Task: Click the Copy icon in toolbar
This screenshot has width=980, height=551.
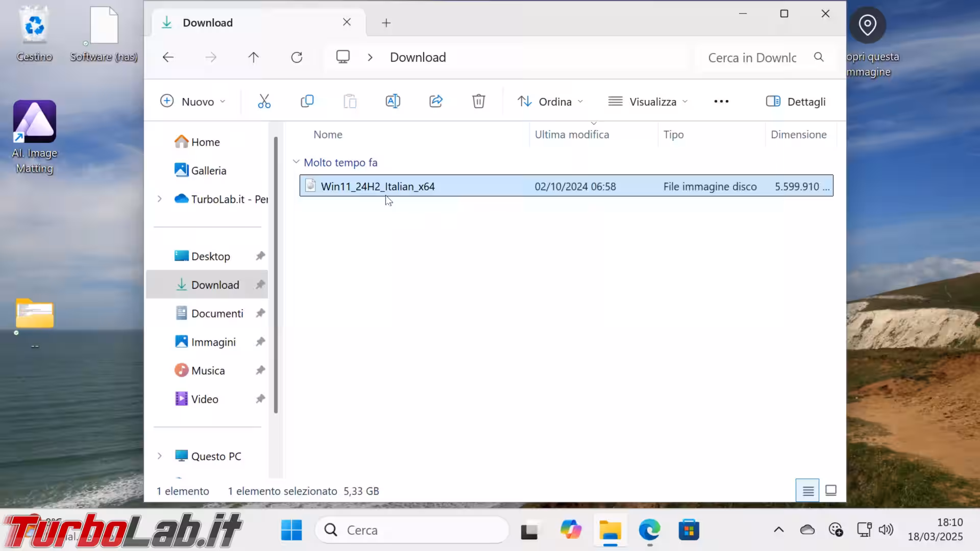Action: coord(307,102)
